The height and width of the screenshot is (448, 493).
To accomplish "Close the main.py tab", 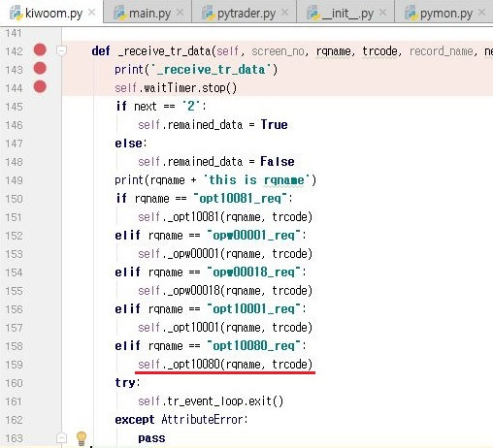I will point(180,13).
